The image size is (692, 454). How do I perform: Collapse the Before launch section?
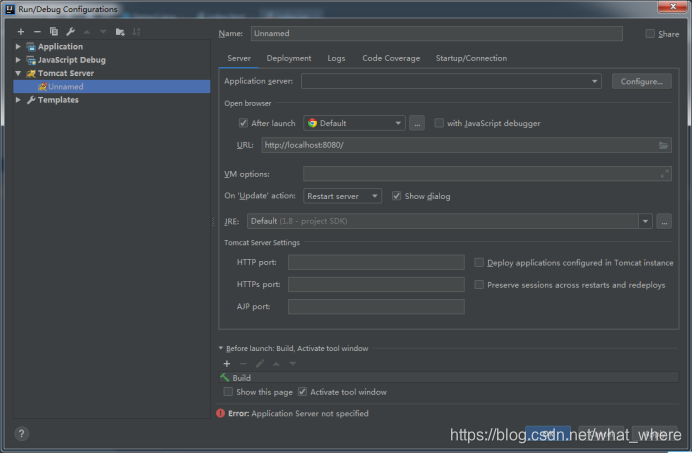coord(221,348)
